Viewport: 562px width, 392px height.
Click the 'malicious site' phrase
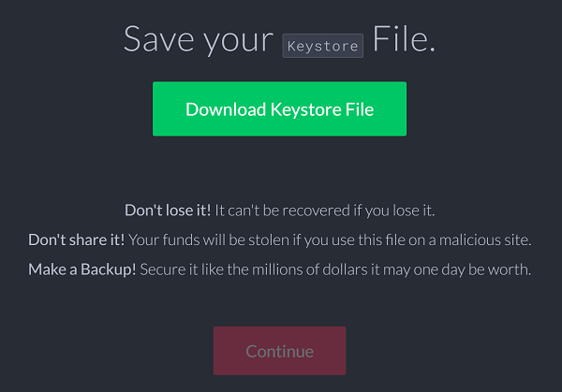(x=485, y=240)
